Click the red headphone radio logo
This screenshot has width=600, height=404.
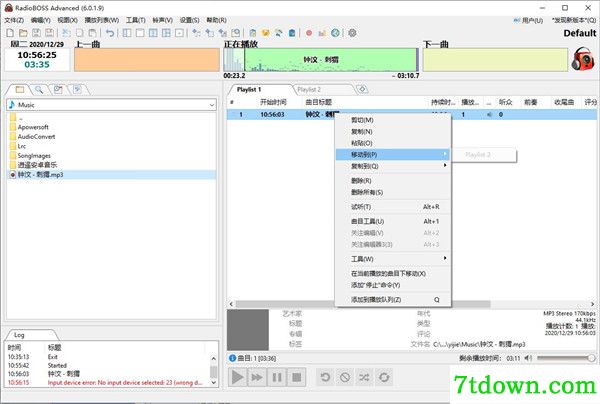click(x=583, y=59)
